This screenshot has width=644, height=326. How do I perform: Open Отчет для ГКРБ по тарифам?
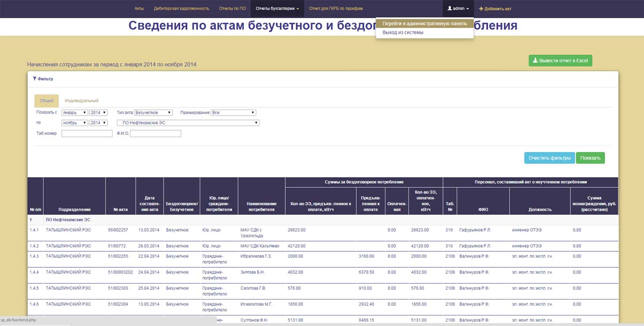[x=336, y=8]
